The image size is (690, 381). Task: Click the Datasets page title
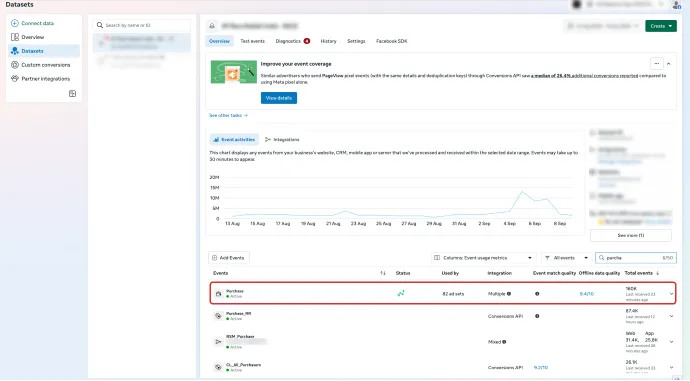19,4
